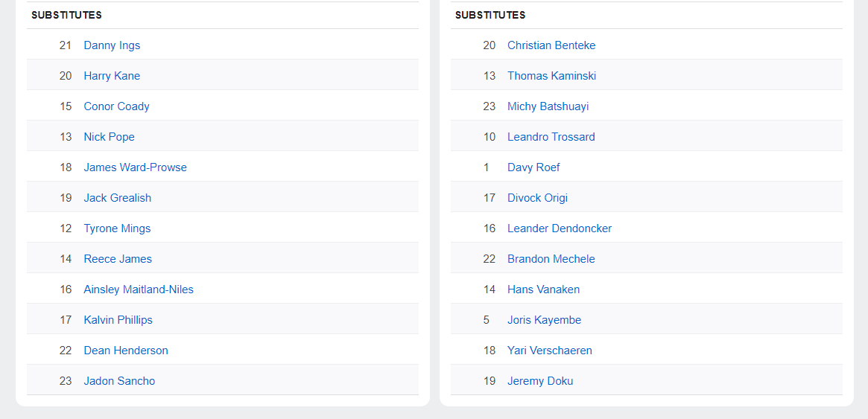The height and width of the screenshot is (419, 868).
Task: Open Dean Henderson player page
Action: 126,351
